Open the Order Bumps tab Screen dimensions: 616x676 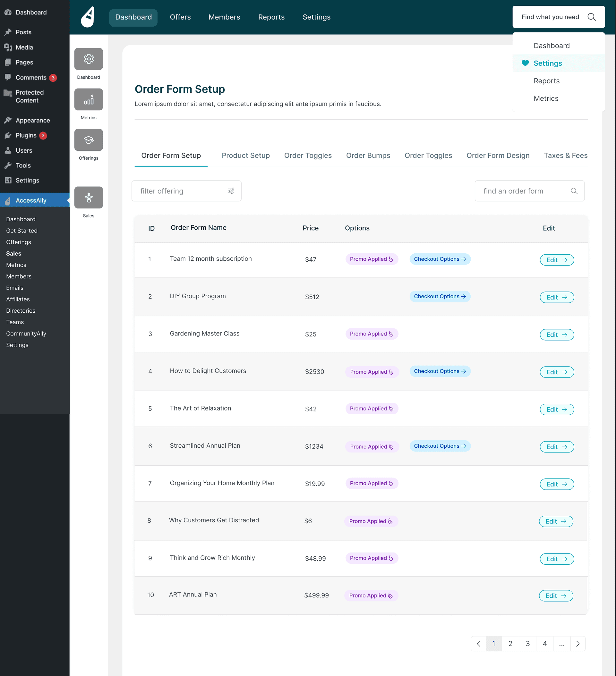point(368,155)
